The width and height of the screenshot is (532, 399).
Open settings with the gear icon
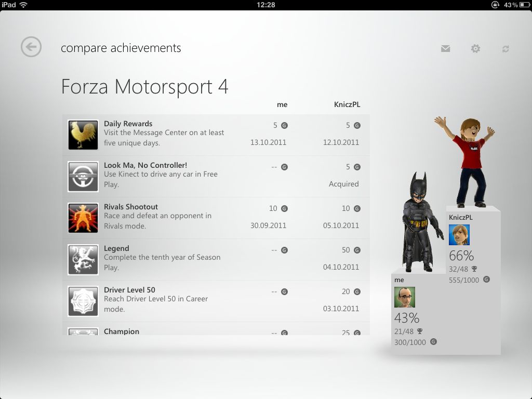click(475, 48)
